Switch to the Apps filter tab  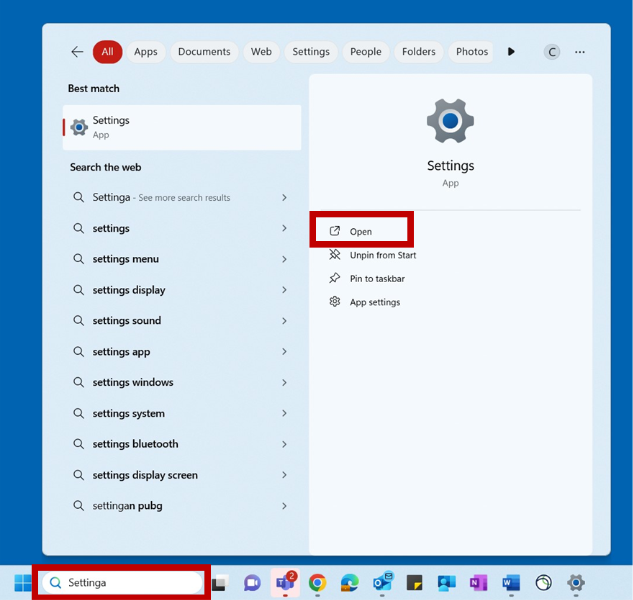pyautogui.click(x=146, y=52)
